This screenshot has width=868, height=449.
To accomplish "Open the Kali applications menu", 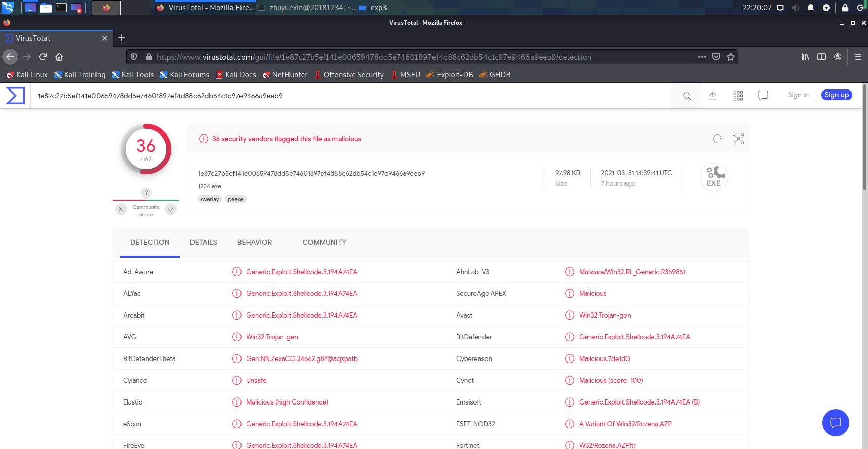I will pos(8,7).
